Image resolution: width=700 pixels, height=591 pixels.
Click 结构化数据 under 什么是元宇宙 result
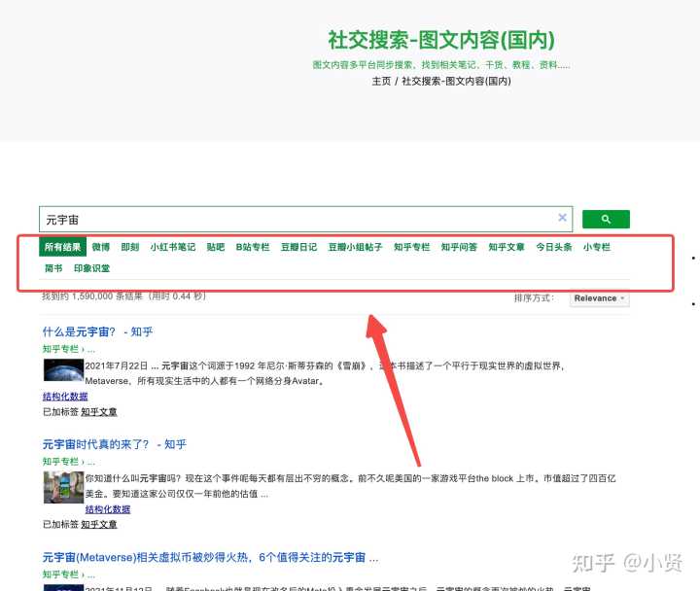click(x=65, y=397)
